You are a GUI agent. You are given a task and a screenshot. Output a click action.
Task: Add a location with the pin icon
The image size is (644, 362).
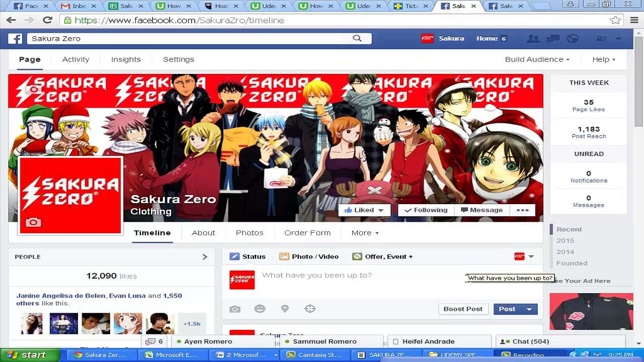click(x=285, y=309)
